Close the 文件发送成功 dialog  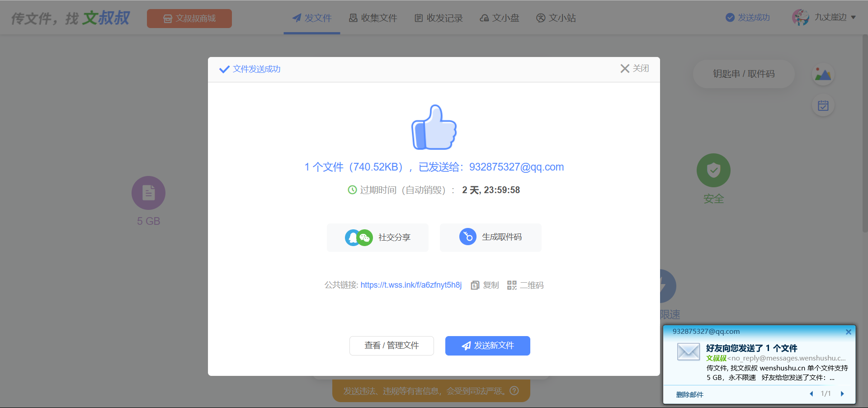pyautogui.click(x=635, y=68)
